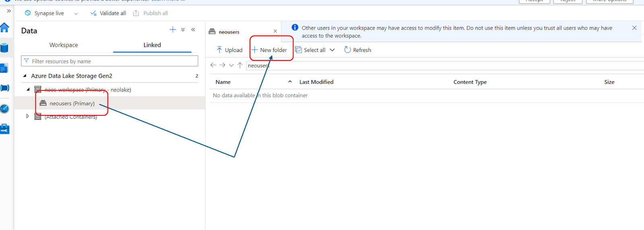
Task: Click Publish all
Action: [x=150, y=13]
